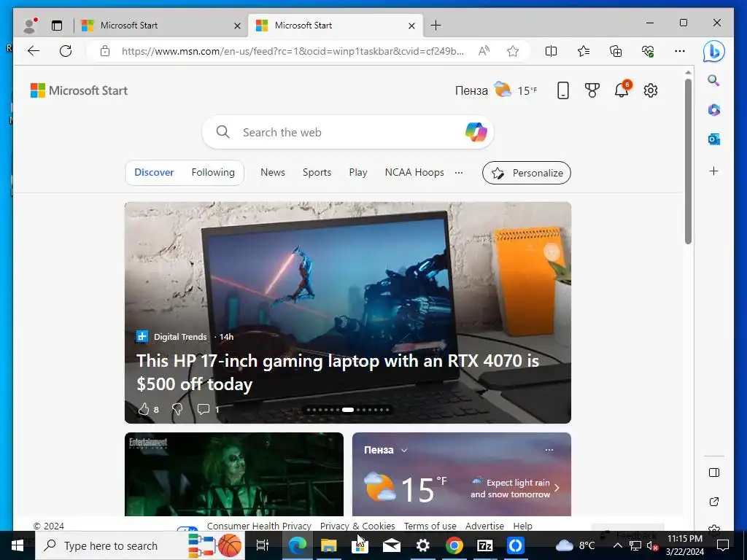Go back with the browser back arrow

34,51
